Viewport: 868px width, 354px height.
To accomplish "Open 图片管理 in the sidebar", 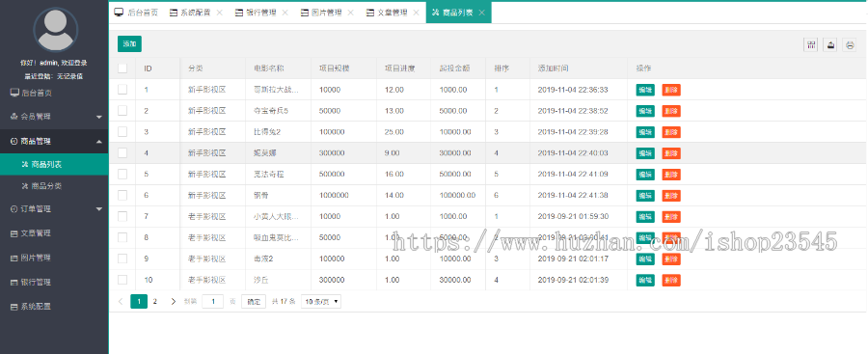I will 54,258.
